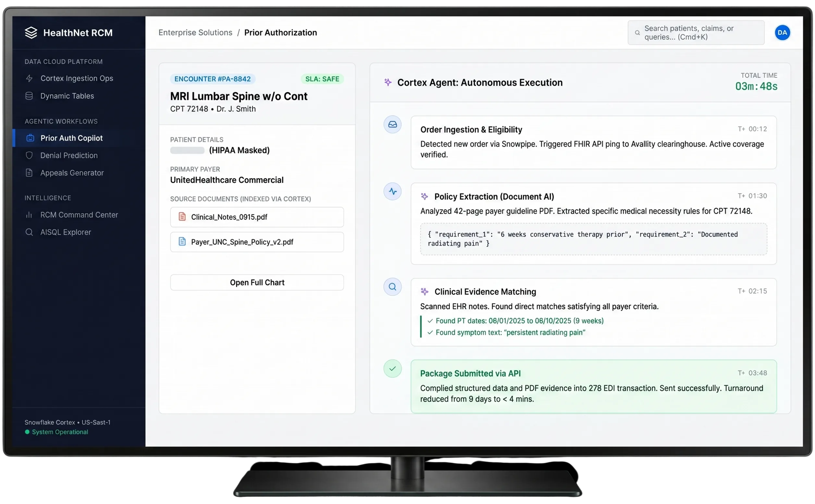Click the robot icon beside Prior Auth Copilot
The height and width of the screenshot is (504, 815).
(30, 138)
